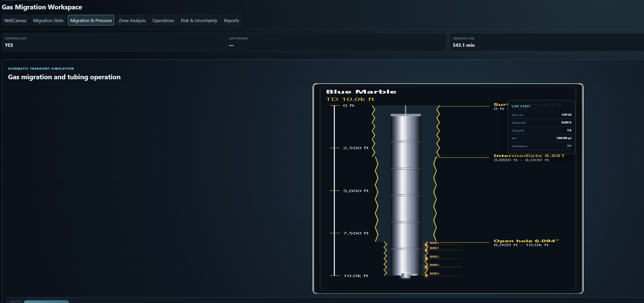Click the ZONE 4 marker label
The image size is (644, 303).
(434, 243)
